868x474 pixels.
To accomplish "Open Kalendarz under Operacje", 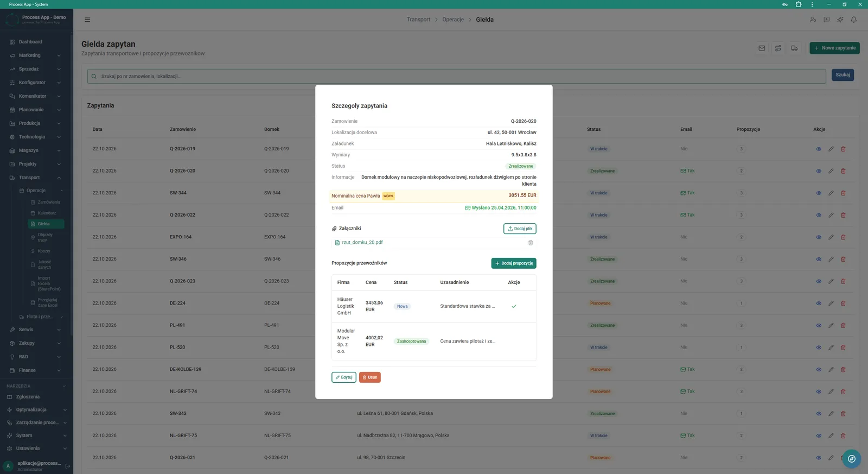I will pos(46,213).
